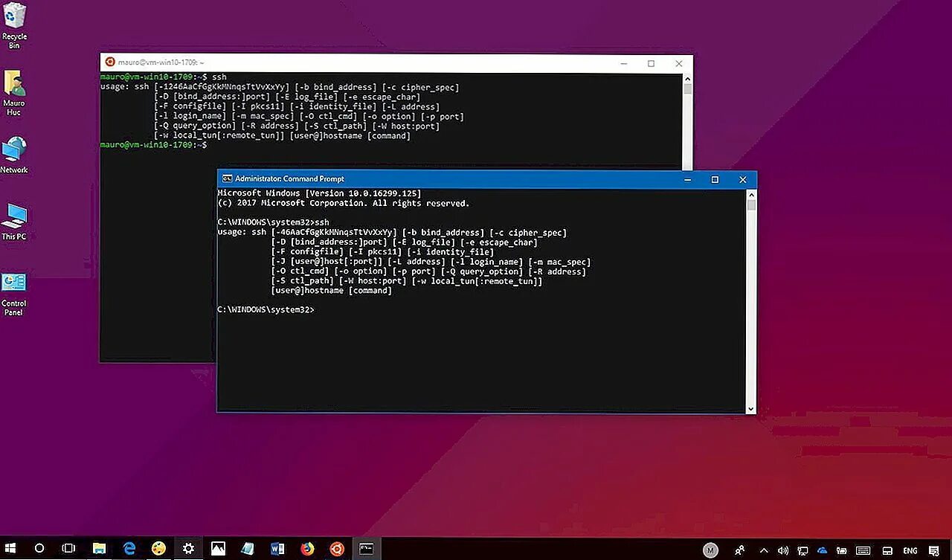Screen dimensions: 952x560
Task: Open the This PC desktop icon
Action: coord(14,222)
